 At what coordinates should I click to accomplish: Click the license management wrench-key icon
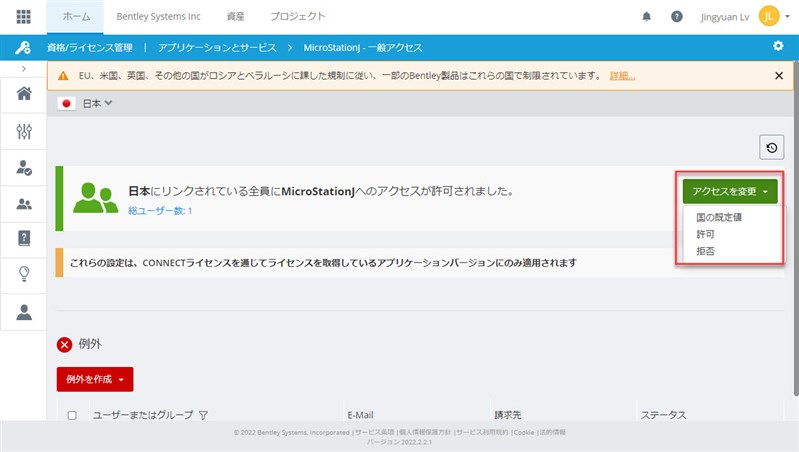[x=23, y=47]
